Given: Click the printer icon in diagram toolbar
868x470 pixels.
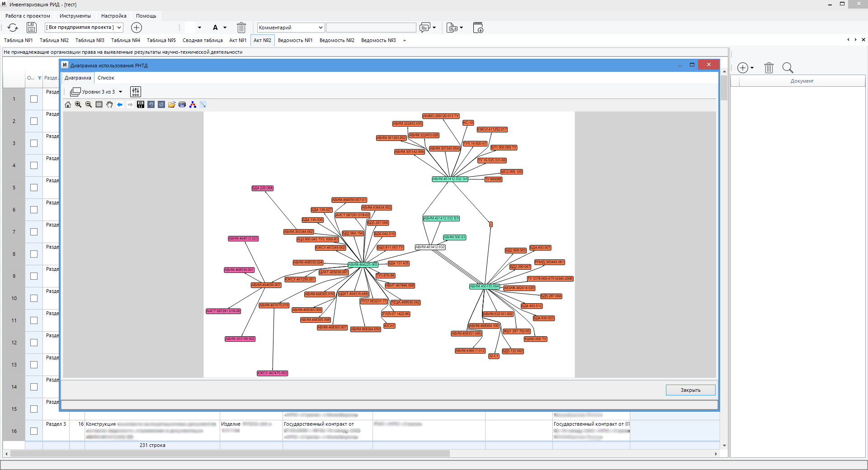Looking at the screenshot, I should (182, 104).
